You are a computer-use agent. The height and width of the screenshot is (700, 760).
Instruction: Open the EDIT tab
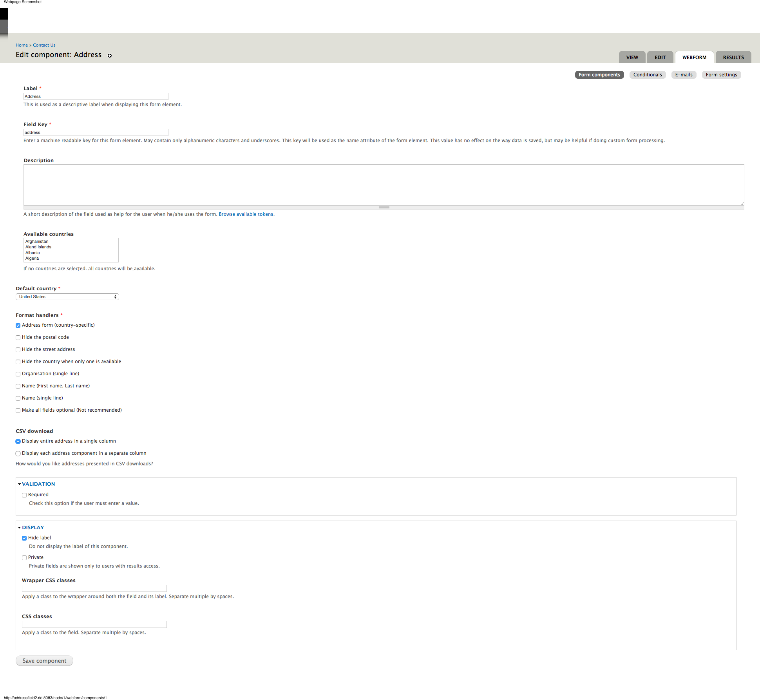click(660, 57)
